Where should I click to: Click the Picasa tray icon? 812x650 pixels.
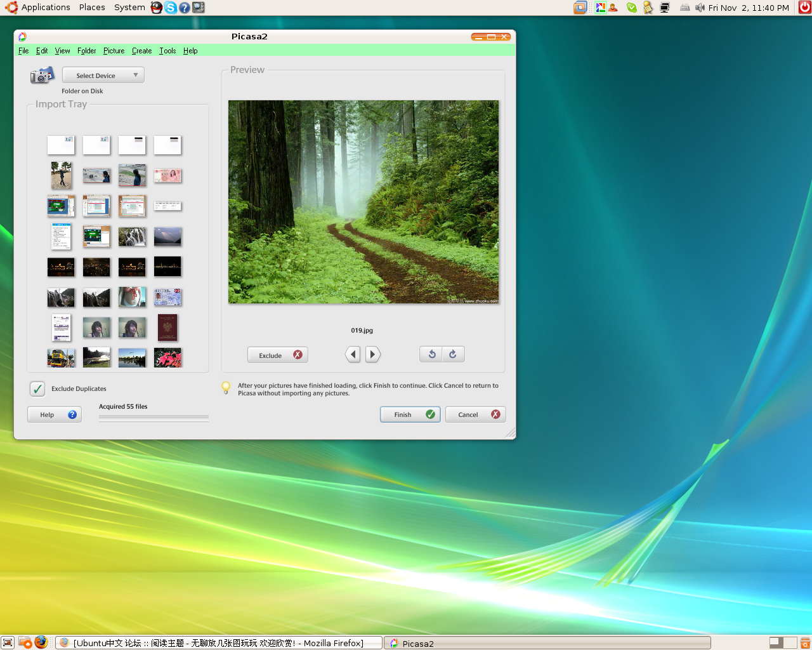click(x=600, y=8)
